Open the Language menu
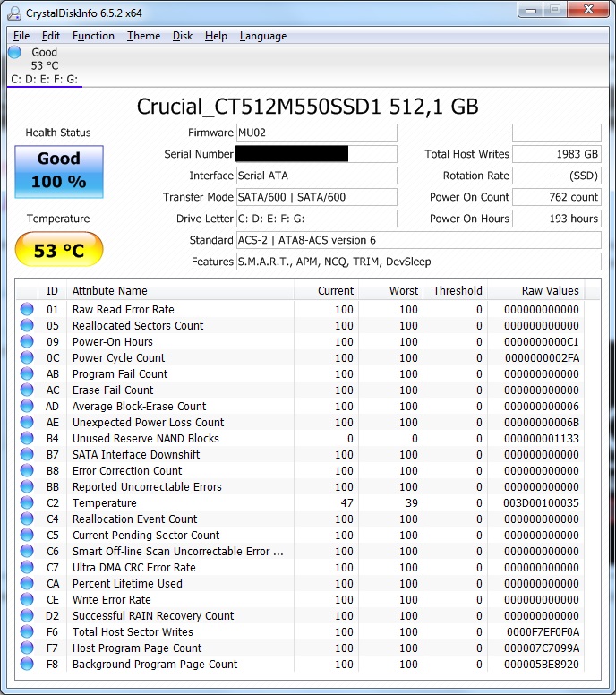 [x=263, y=36]
